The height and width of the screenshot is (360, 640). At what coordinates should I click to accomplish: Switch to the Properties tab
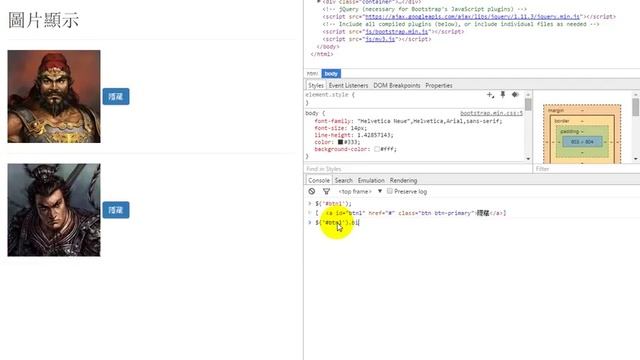pos(439,85)
